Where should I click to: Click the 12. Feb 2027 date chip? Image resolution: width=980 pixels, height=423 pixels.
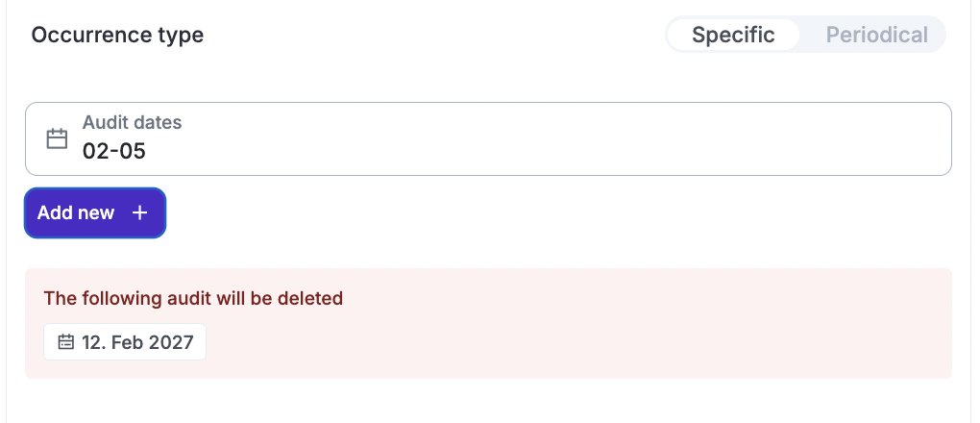(x=125, y=342)
